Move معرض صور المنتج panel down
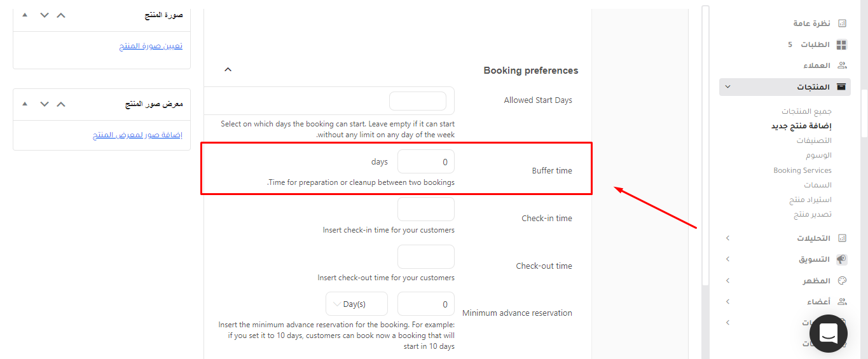This screenshot has width=868, height=359. pyautogui.click(x=44, y=104)
